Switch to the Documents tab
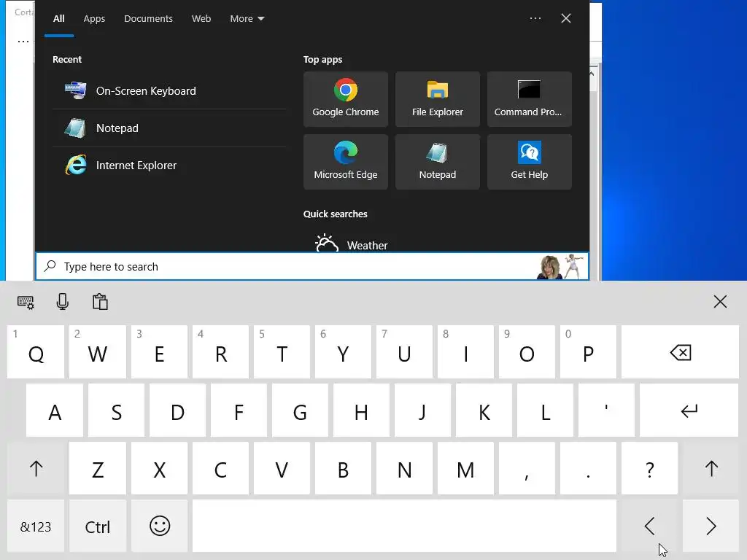The height and width of the screenshot is (560, 747). click(x=148, y=18)
